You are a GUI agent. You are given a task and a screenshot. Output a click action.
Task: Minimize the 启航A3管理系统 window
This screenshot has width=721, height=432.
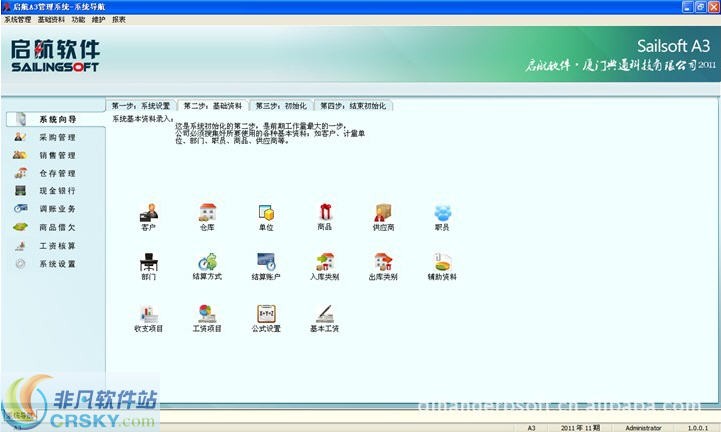[687, 6]
